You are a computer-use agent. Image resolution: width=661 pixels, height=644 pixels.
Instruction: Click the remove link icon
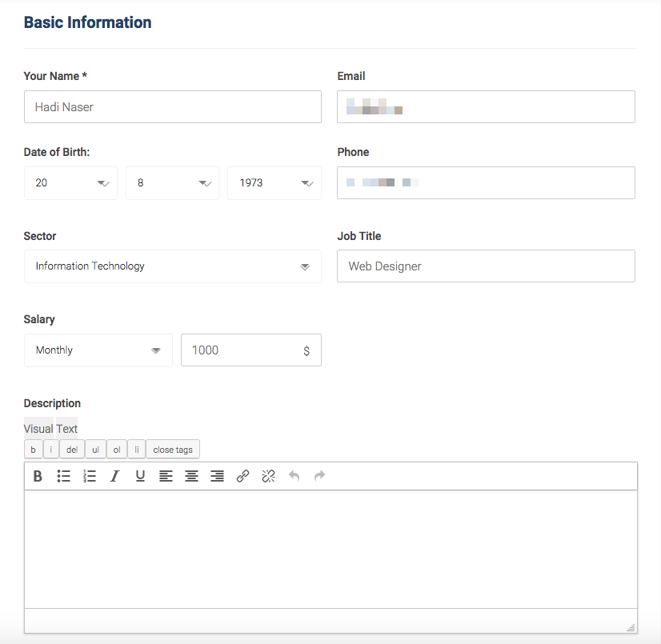click(x=268, y=476)
